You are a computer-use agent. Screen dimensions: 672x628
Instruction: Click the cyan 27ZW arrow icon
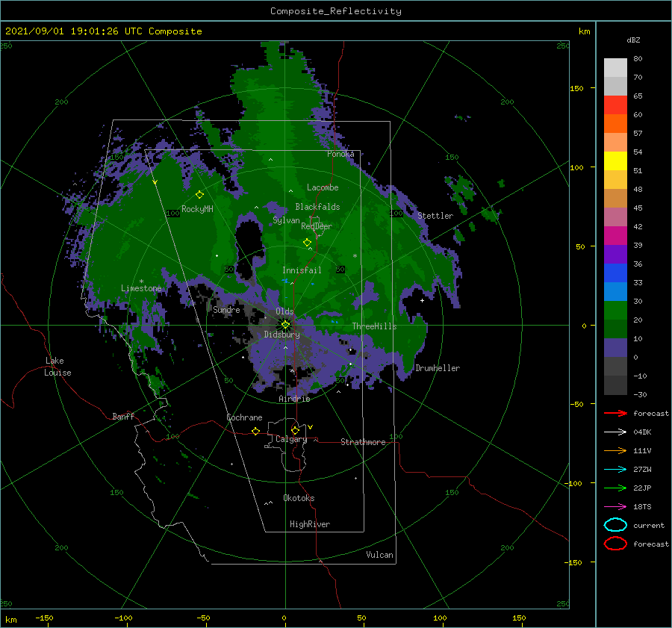pyautogui.click(x=615, y=470)
